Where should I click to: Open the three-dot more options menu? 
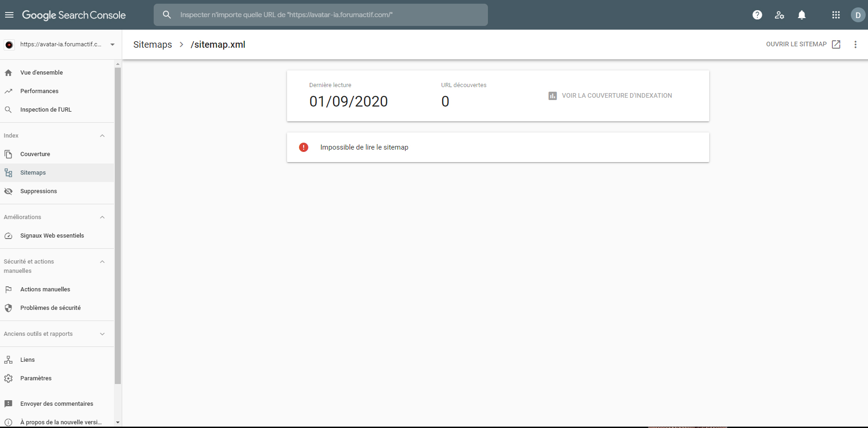tap(856, 44)
